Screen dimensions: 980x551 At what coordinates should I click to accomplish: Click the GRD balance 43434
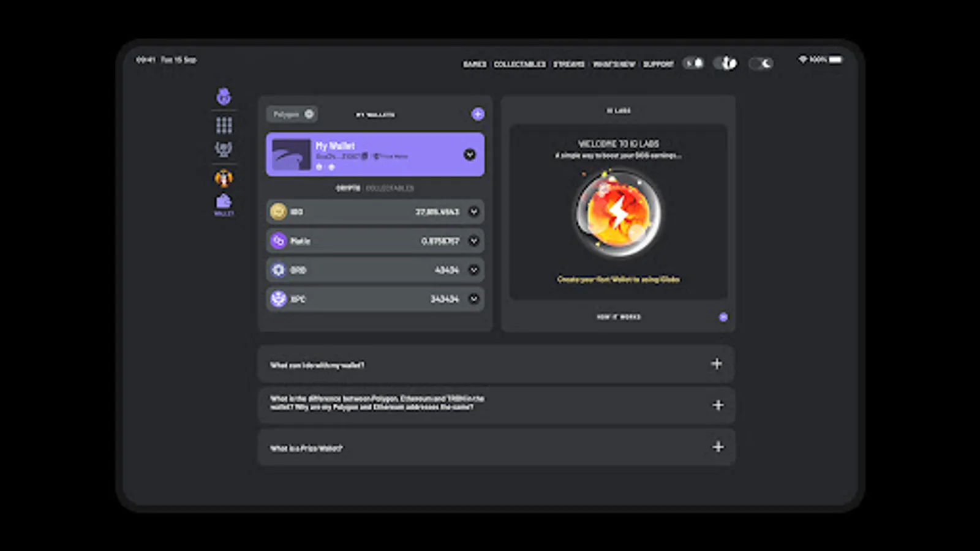(x=447, y=270)
